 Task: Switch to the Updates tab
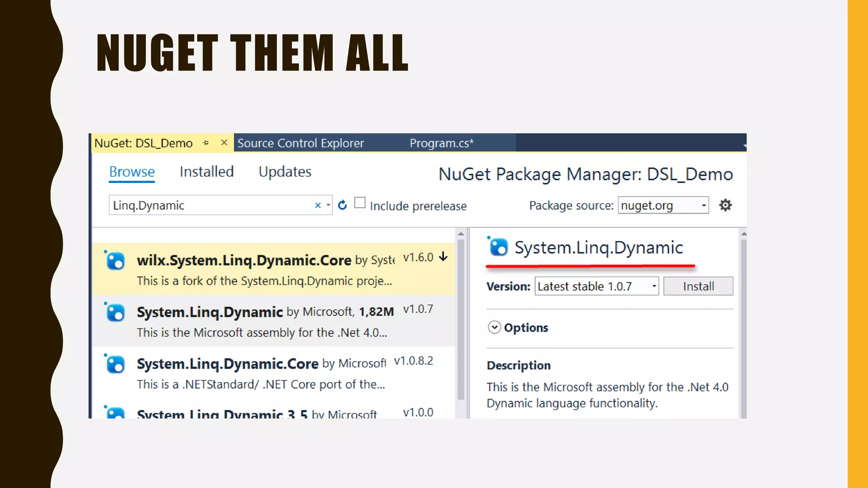pyautogui.click(x=285, y=172)
